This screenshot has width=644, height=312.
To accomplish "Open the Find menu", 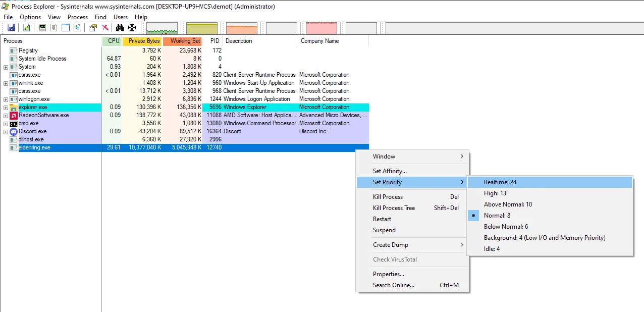I will pyautogui.click(x=101, y=17).
